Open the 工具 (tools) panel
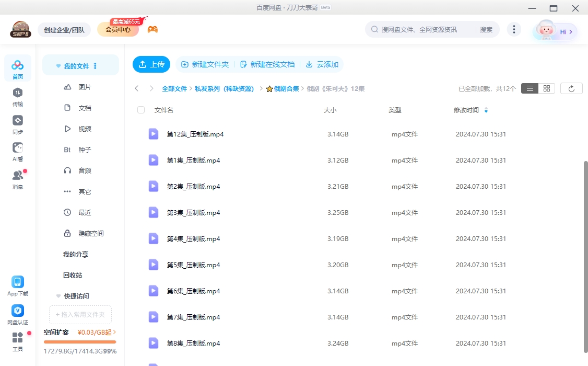This screenshot has height=366, width=588. [17, 340]
